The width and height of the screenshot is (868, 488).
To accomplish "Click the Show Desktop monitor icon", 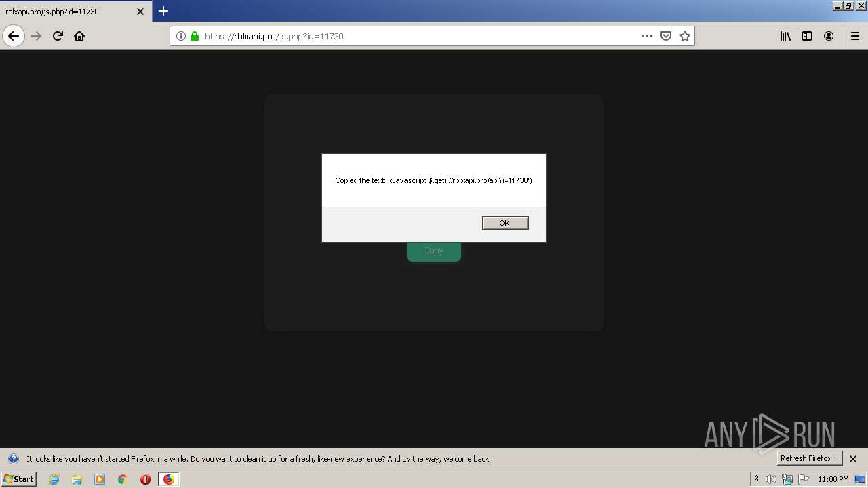I will tap(860, 479).
